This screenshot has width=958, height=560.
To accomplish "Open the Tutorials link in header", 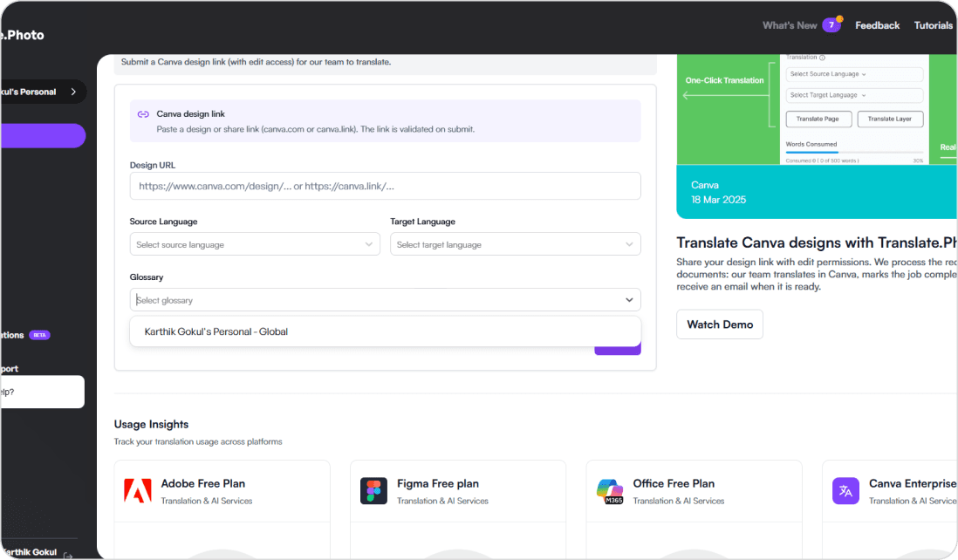I will point(933,25).
